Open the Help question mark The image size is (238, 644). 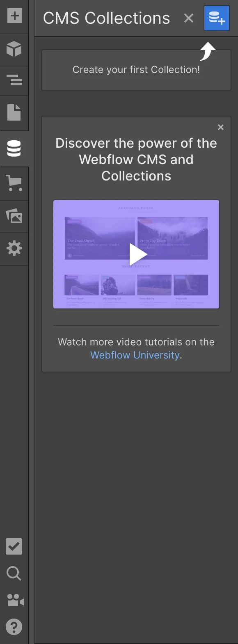pyautogui.click(x=14, y=627)
